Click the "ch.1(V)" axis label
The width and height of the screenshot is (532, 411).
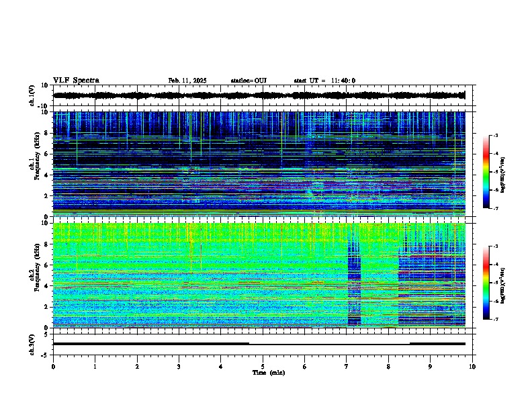click(32, 95)
